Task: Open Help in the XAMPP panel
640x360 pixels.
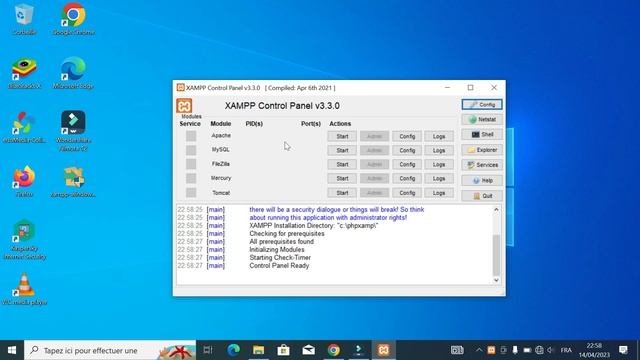Action: pyautogui.click(x=482, y=180)
